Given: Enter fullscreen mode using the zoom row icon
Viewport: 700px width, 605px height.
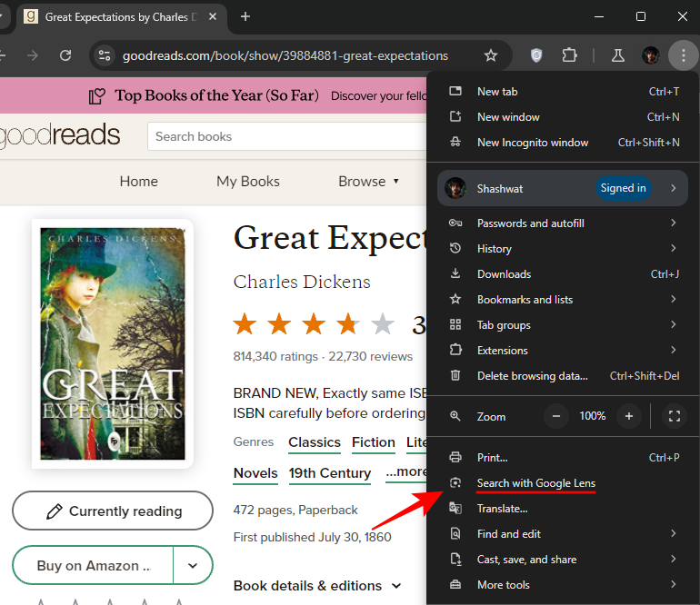Looking at the screenshot, I should [674, 416].
